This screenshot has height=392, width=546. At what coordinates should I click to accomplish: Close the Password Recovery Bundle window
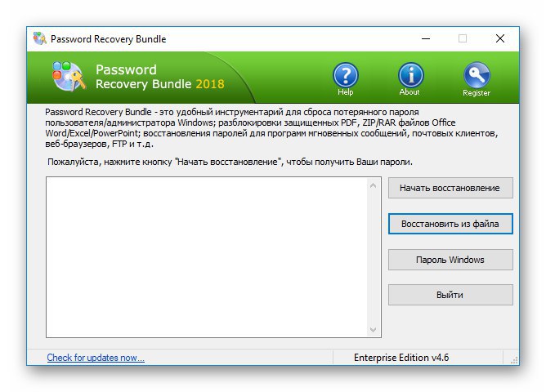[x=500, y=38]
